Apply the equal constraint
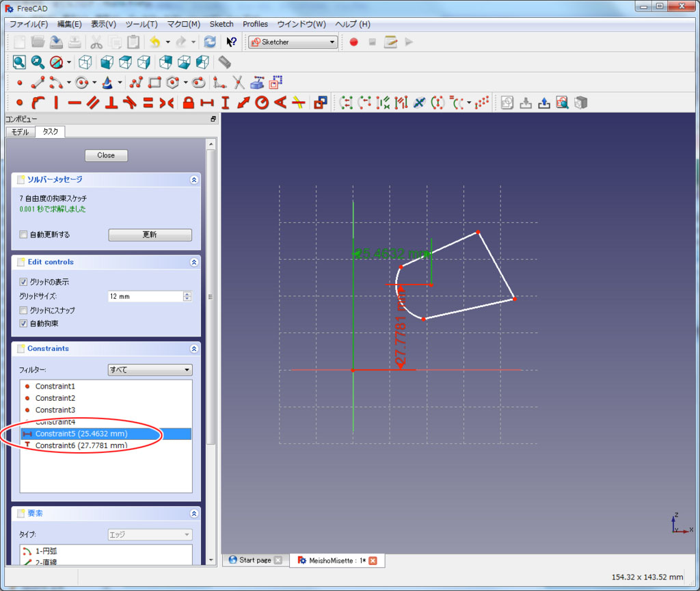700x591 pixels. coord(148,103)
